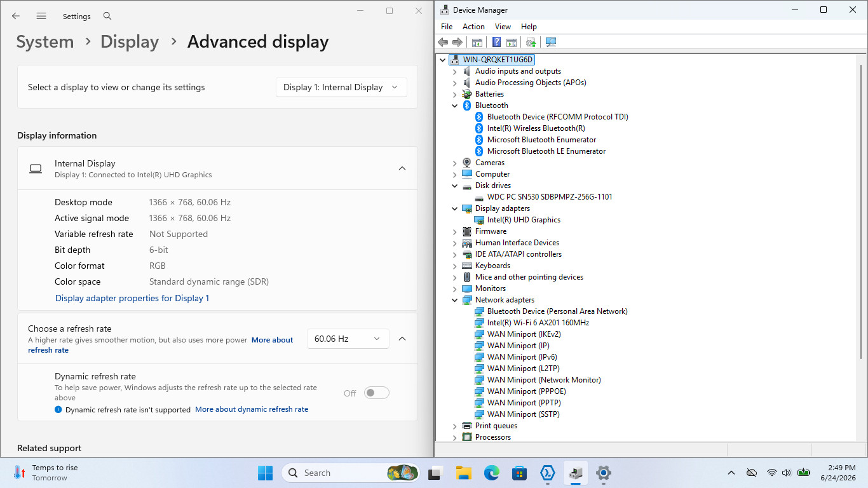Click Display breadcrumb in Settings
This screenshot has width=868, height=488.
pyautogui.click(x=130, y=42)
